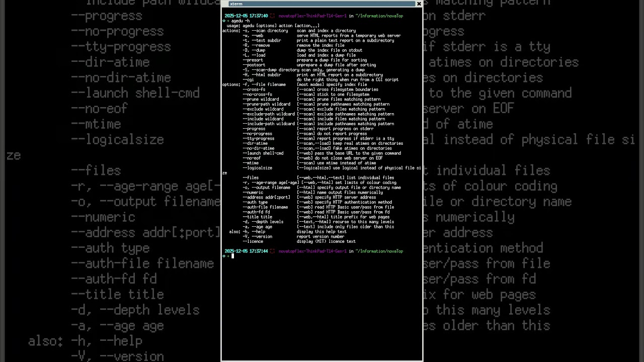Image resolution: width=644 pixels, height=362 pixels.
Task: Click 'display this help text' description
Action: pyautogui.click(x=321, y=232)
